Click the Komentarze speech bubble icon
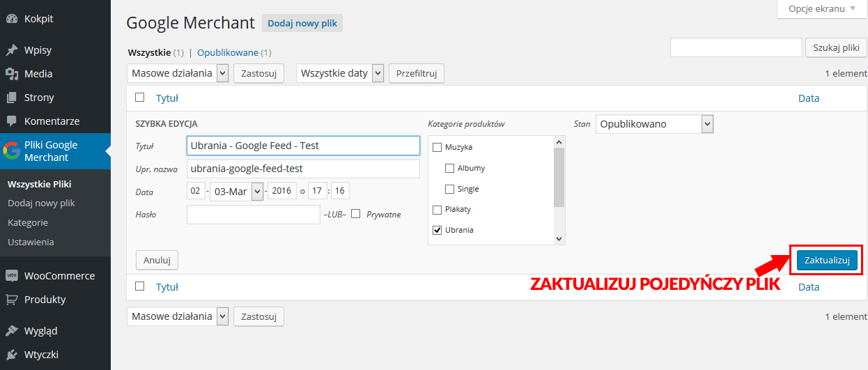Viewport: 868px width, 370px height. pos(11,121)
